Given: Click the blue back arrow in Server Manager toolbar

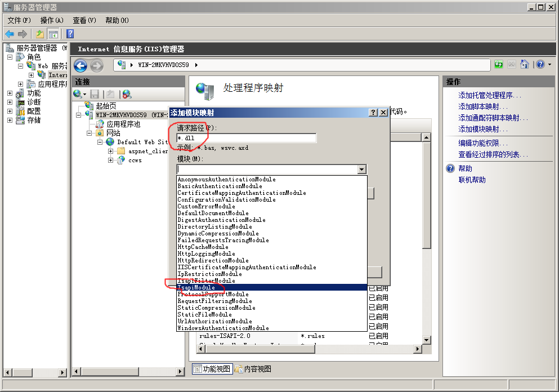Looking at the screenshot, I should pos(10,34).
